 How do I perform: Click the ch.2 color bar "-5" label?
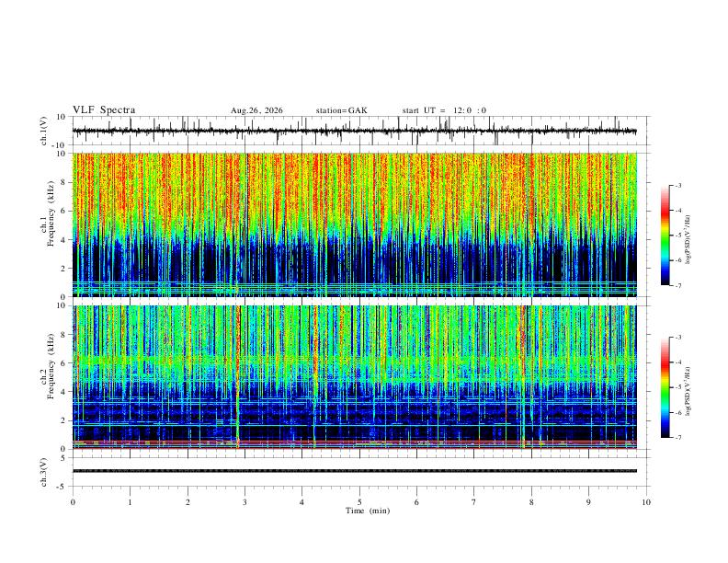pyautogui.click(x=677, y=387)
